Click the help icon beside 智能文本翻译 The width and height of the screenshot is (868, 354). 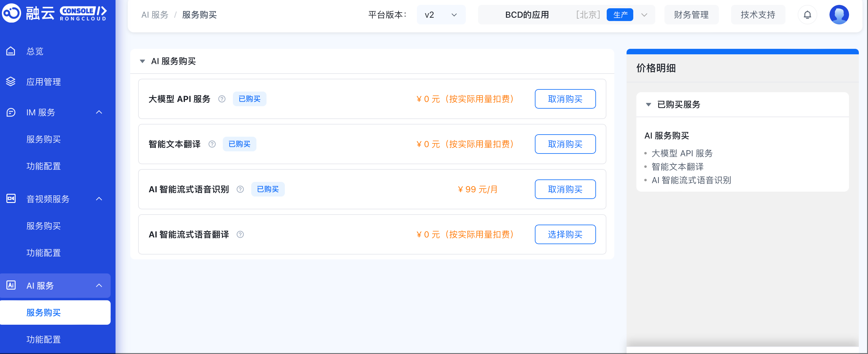click(212, 144)
